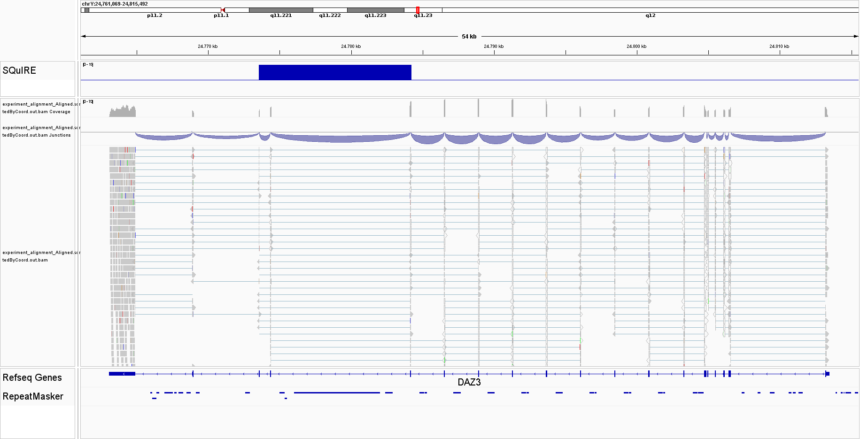Click the thick DAZ3 exon block at left end
Screen dimensions: 868x439
click(x=122, y=374)
